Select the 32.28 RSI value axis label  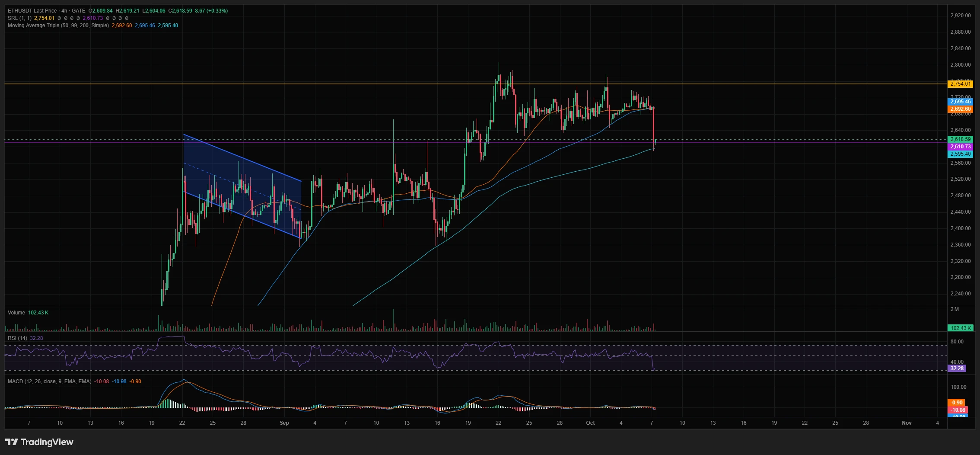[957, 368]
